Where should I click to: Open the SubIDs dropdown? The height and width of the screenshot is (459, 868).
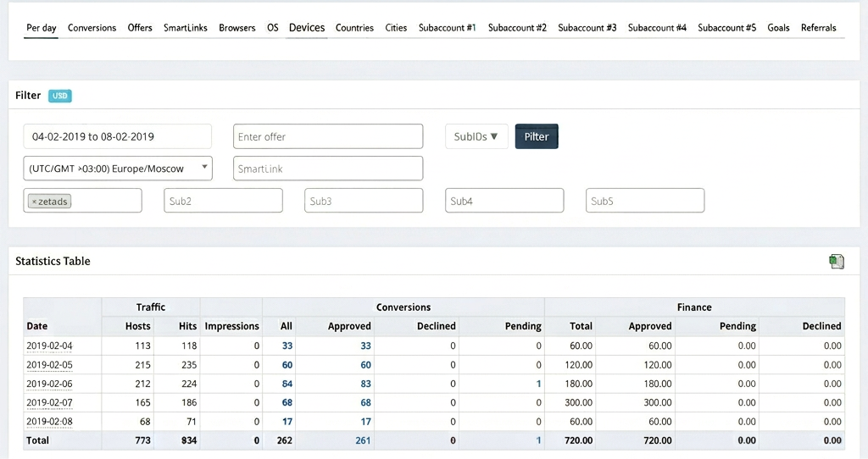[x=476, y=136]
